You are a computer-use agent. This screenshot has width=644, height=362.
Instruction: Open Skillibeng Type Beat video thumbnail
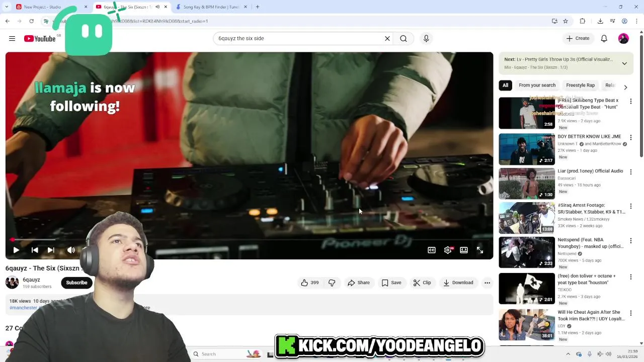(x=527, y=113)
